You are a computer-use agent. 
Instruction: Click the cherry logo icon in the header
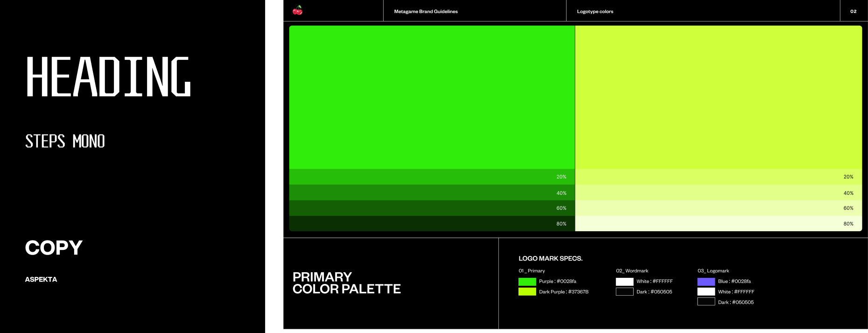(x=297, y=10)
